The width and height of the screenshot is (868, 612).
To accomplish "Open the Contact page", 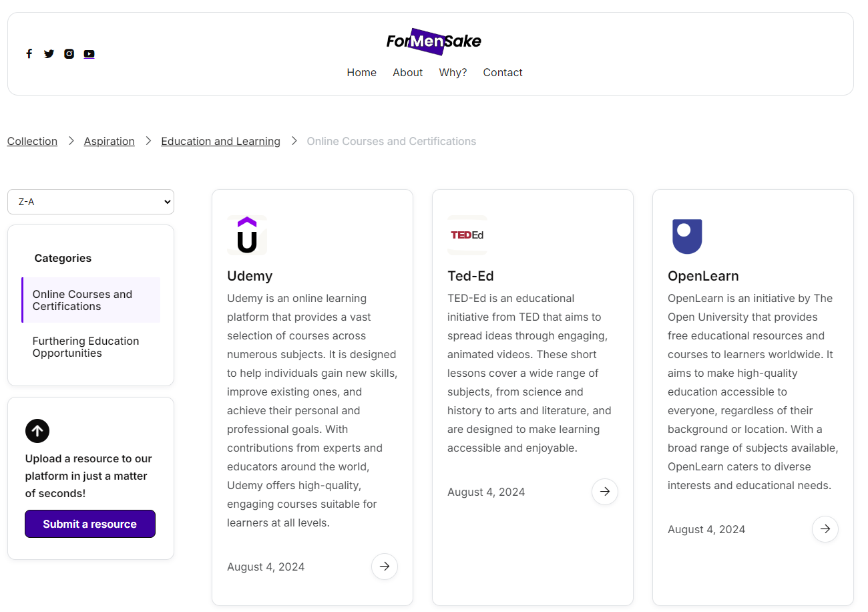I will (503, 72).
